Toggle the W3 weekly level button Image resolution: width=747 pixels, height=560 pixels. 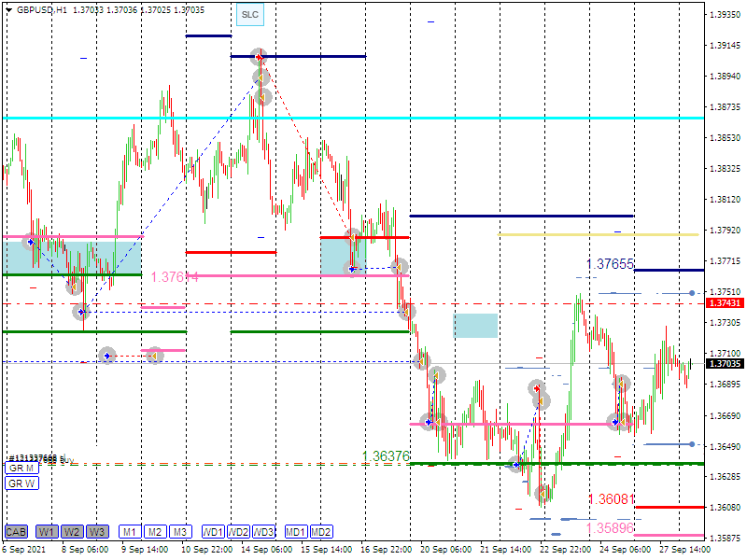click(97, 532)
